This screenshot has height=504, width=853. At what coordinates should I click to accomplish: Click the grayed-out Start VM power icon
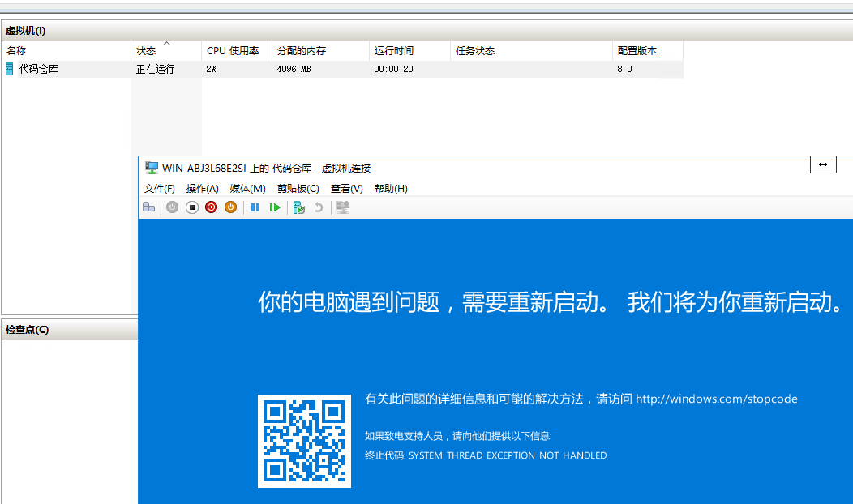[x=172, y=207]
